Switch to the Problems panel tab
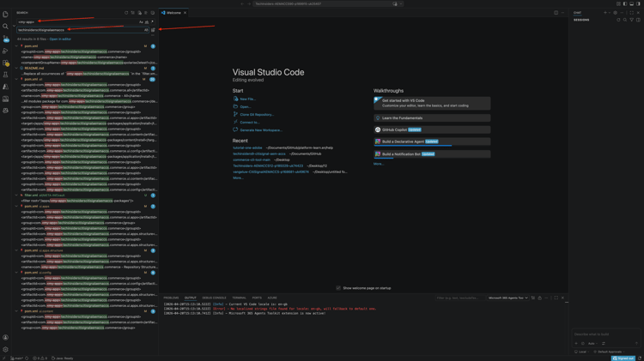This screenshot has height=361, width=644. tap(171, 298)
